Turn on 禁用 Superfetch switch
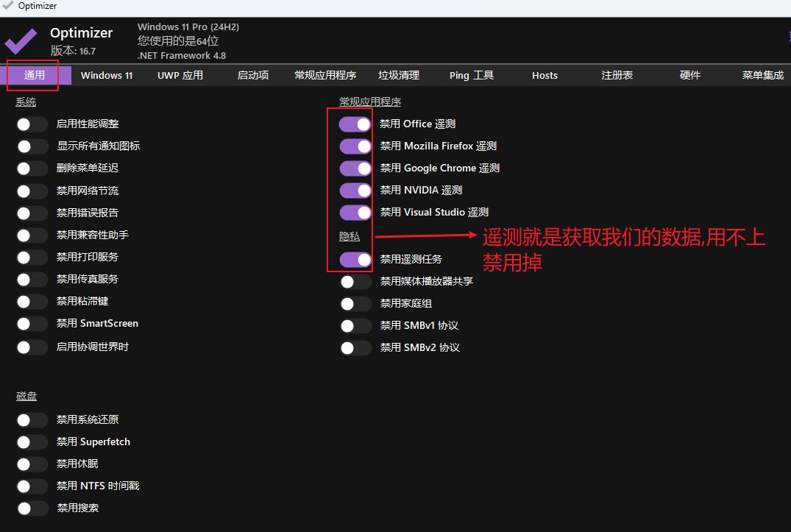Viewport: 791px width, 532px height. pyautogui.click(x=32, y=442)
